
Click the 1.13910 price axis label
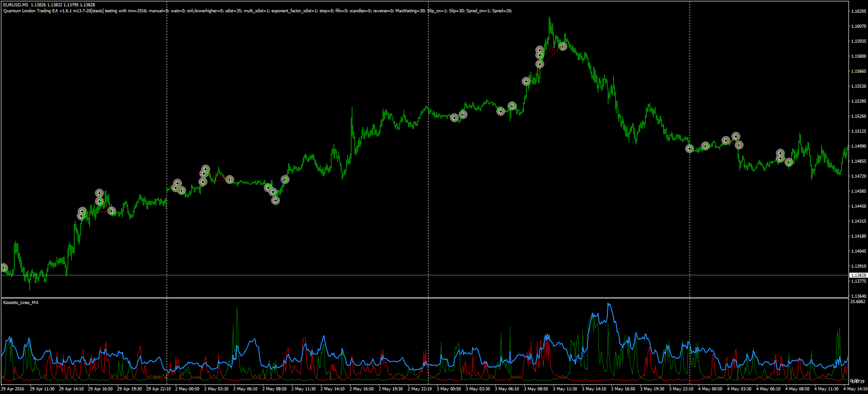point(858,266)
